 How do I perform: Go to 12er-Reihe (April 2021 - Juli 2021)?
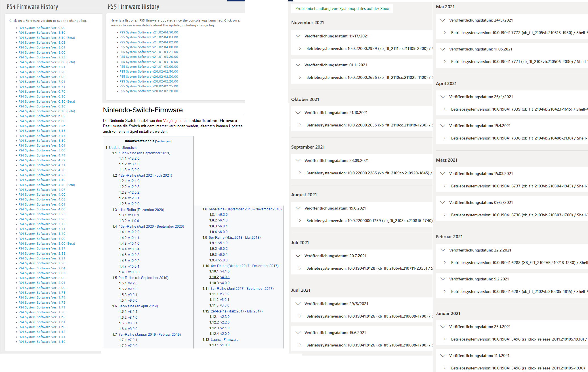point(145,176)
